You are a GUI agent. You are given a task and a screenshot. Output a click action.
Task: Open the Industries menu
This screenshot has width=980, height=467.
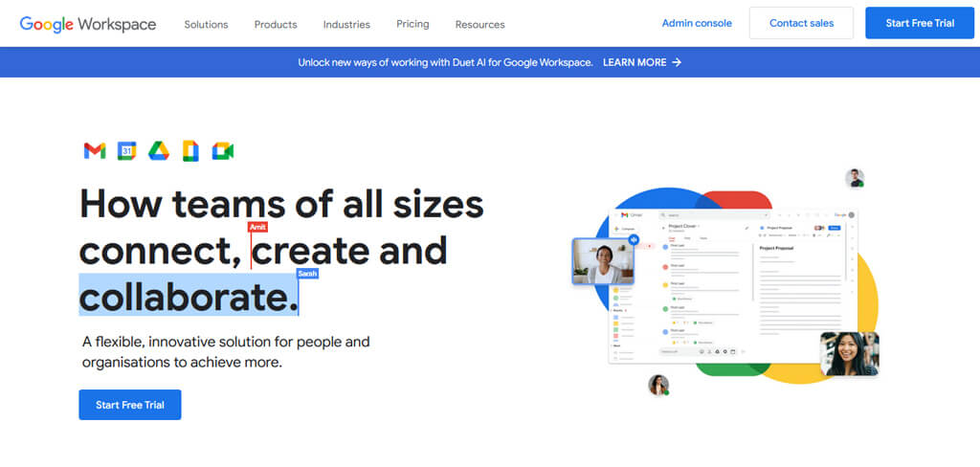(x=346, y=24)
